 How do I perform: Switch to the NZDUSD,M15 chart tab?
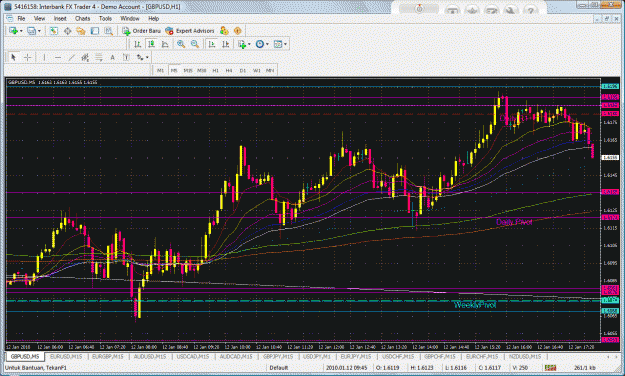pyautogui.click(x=525, y=356)
